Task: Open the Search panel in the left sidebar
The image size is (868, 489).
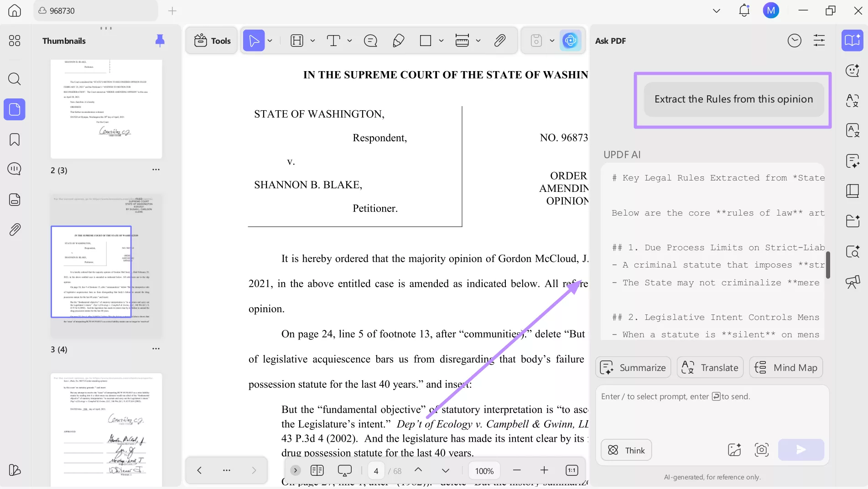Action: point(14,79)
